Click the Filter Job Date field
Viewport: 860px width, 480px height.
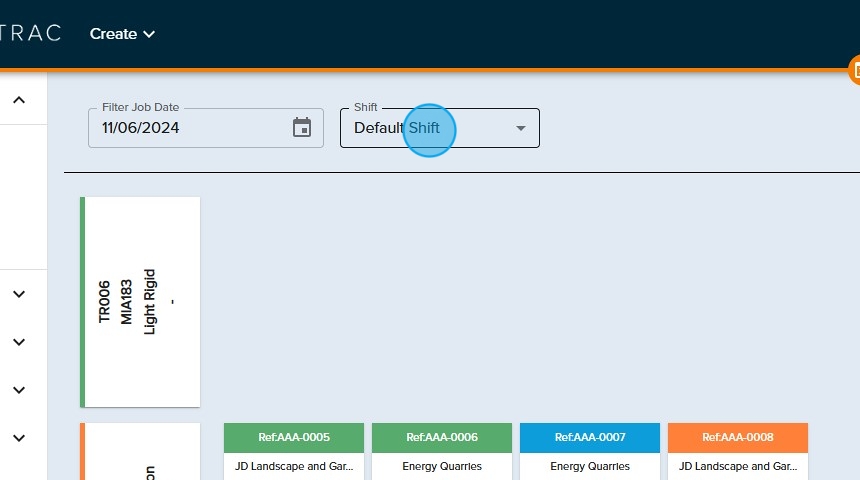[190, 128]
